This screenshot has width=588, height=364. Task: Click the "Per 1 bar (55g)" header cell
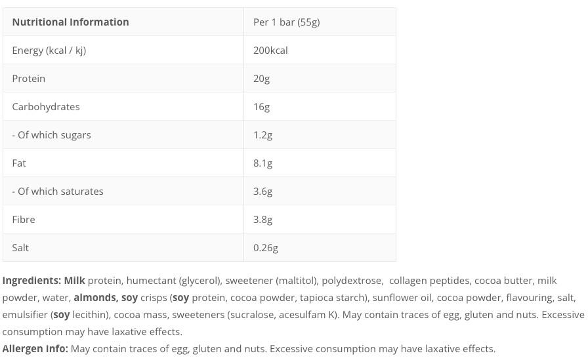pos(286,22)
